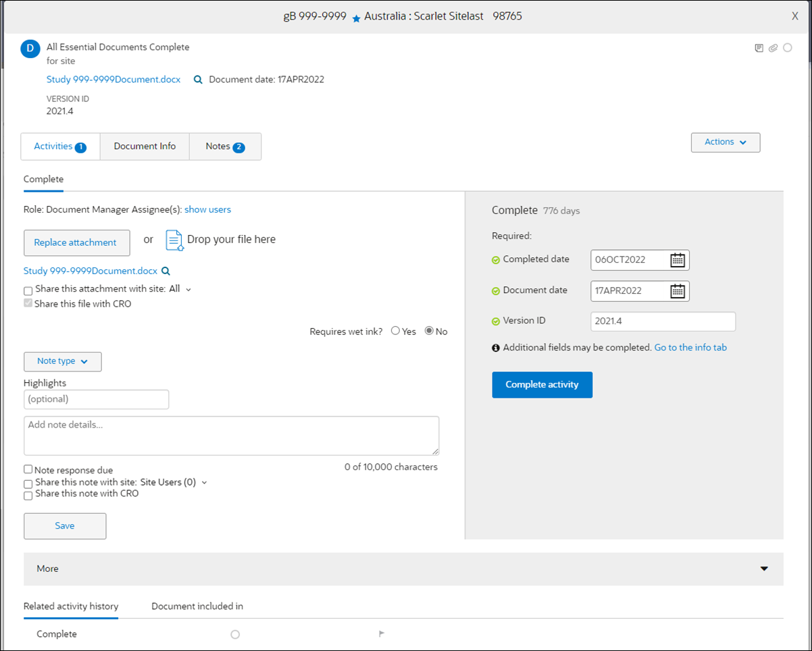Check the Note response due box
Screen dimensions: 812x651
(x=28, y=469)
